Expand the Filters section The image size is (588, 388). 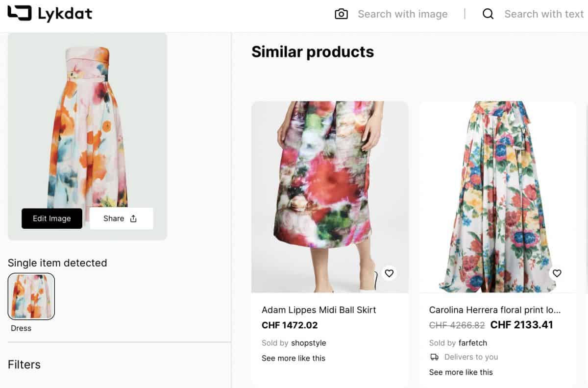click(x=24, y=364)
